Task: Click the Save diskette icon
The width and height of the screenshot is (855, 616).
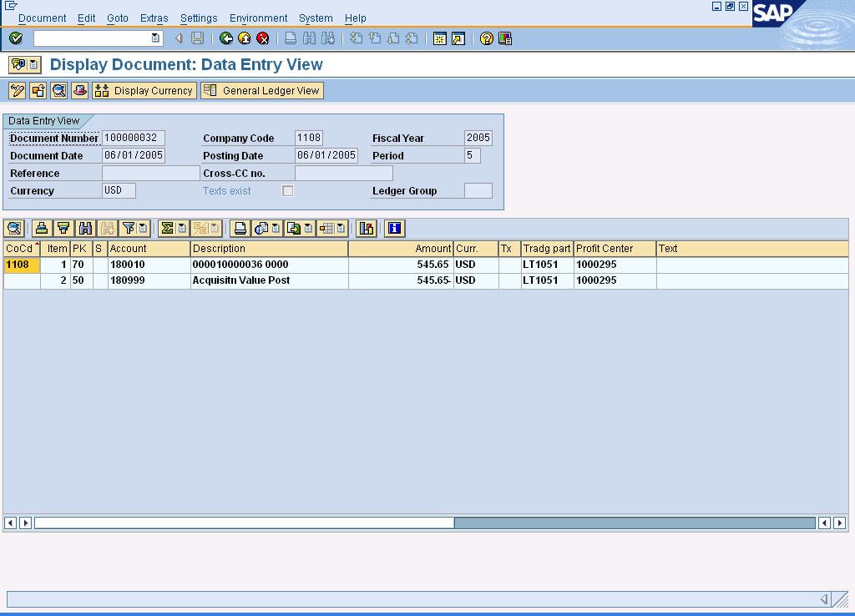Action: [x=197, y=38]
